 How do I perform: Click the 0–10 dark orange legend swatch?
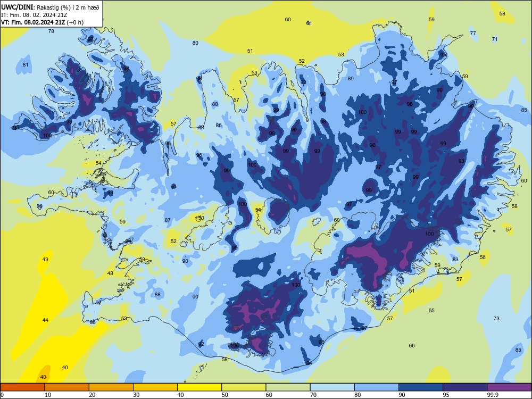click(23, 387)
